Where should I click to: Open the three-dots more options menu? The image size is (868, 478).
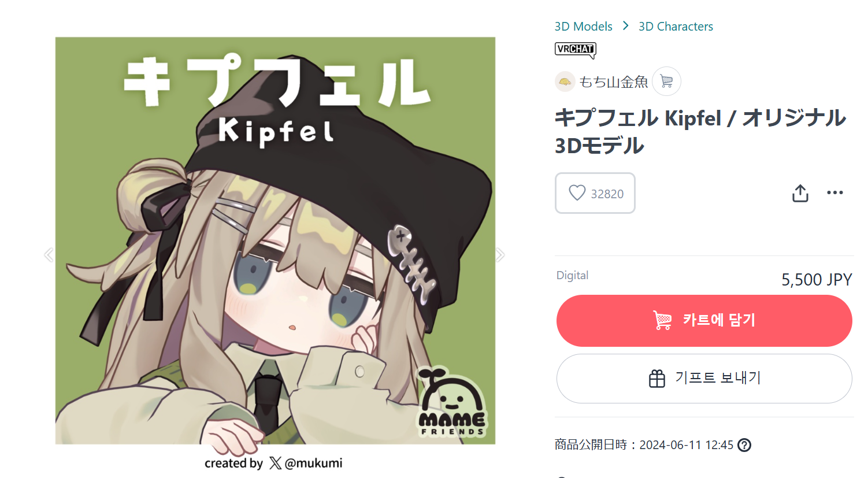pyautogui.click(x=834, y=192)
